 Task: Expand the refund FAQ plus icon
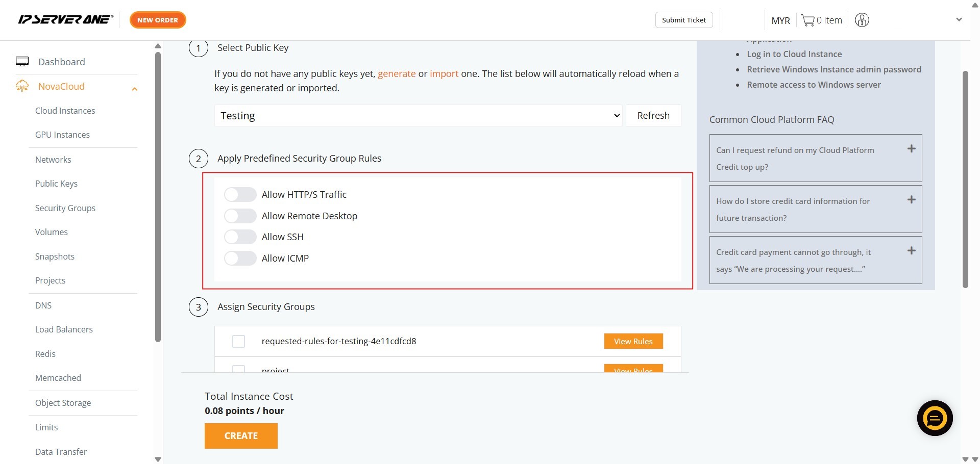pos(911,149)
